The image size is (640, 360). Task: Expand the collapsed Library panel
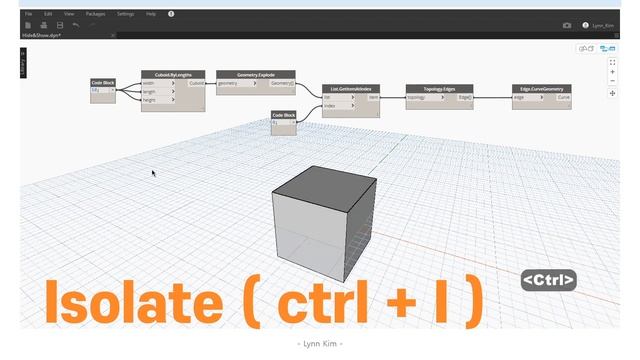[23, 63]
